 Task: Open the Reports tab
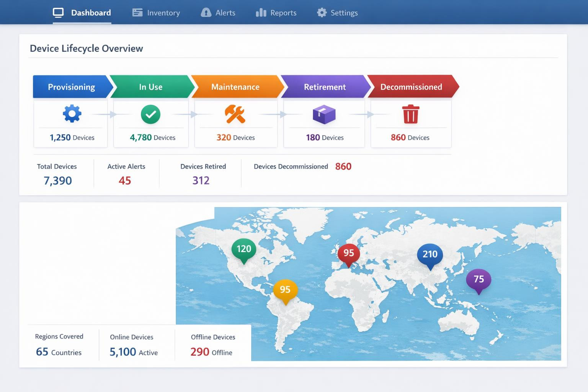coord(276,13)
